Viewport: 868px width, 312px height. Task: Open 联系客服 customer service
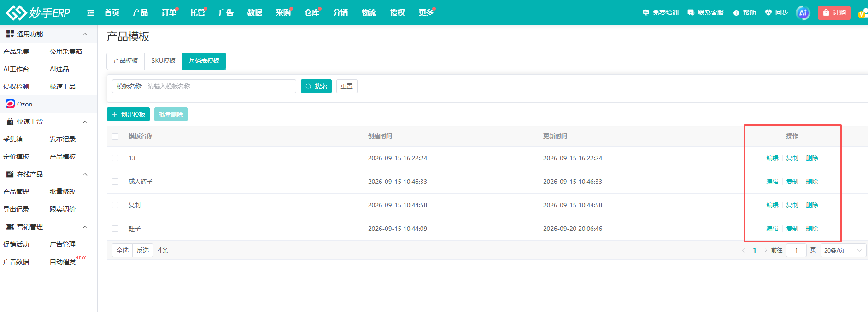[x=705, y=13]
